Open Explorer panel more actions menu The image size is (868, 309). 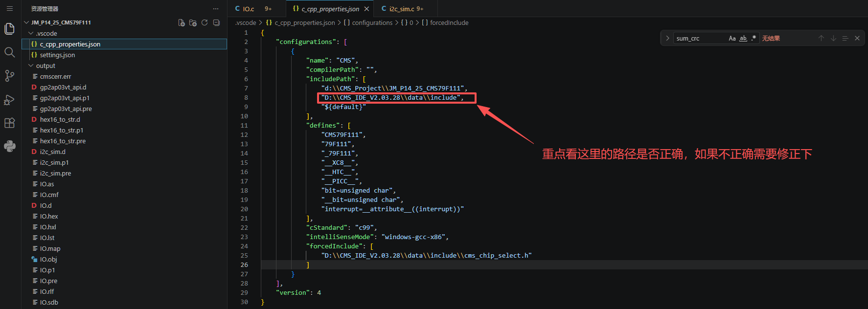216,9
